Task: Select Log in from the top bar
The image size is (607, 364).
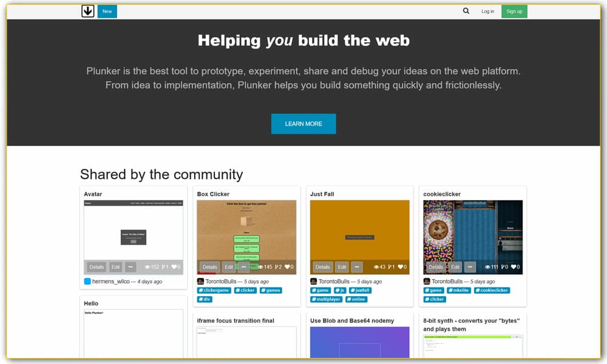Action: (487, 11)
